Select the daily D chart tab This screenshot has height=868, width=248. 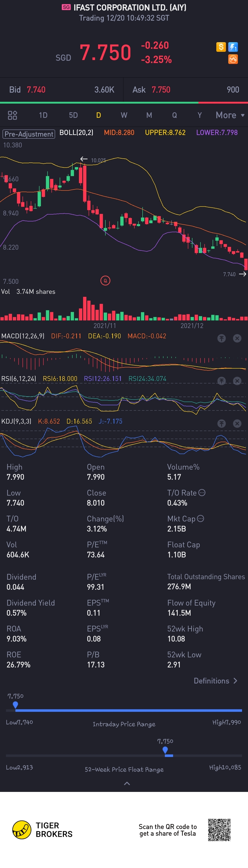click(99, 115)
